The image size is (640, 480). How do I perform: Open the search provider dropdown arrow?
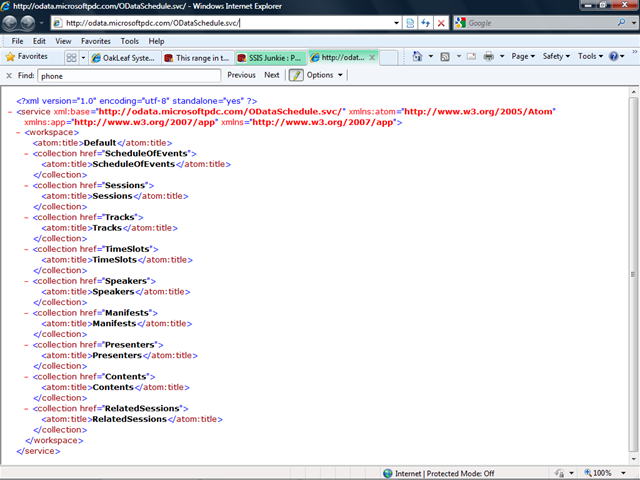(633, 23)
